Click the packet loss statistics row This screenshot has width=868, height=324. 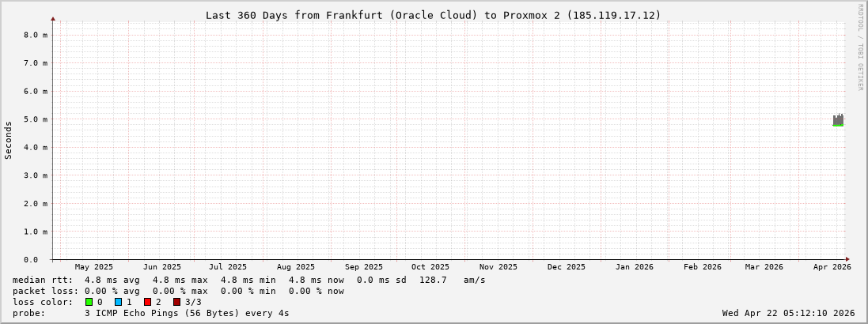(178, 291)
